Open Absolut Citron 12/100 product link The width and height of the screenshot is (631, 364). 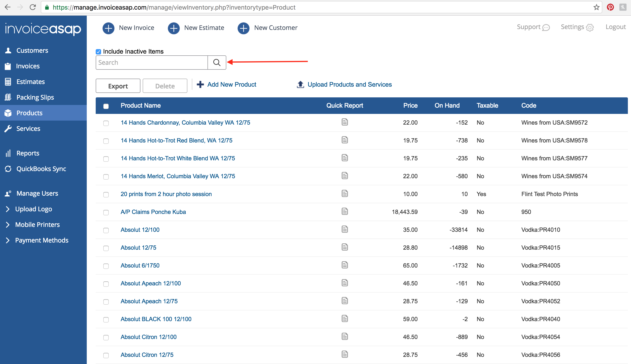[148, 337]
